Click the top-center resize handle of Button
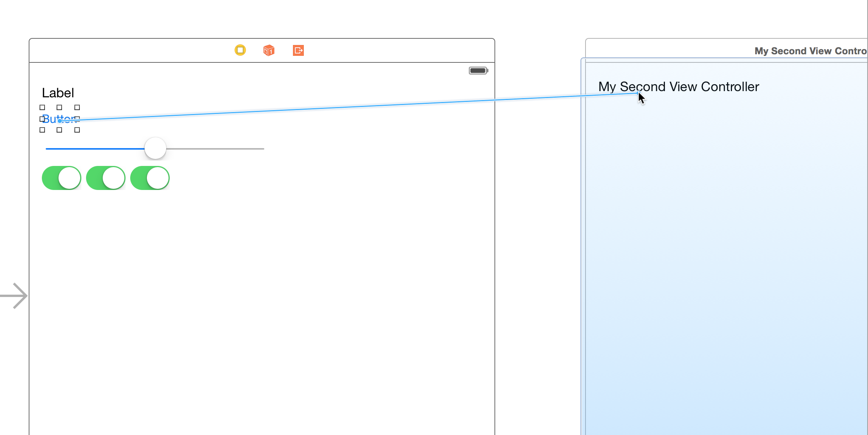The height and width of the screenshot is (435, 868). [59, 107]
